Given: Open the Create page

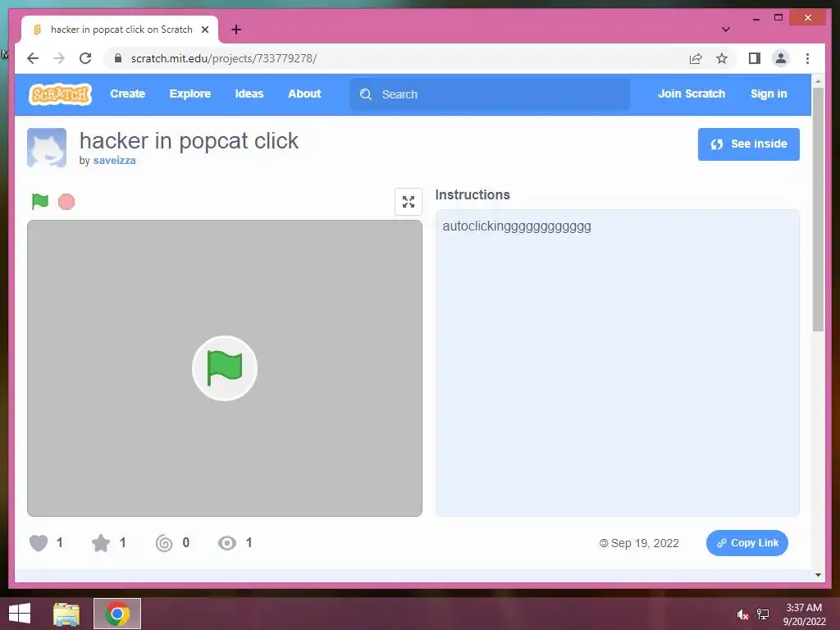Looking at the screenshot, I should [x=127, y=94].
